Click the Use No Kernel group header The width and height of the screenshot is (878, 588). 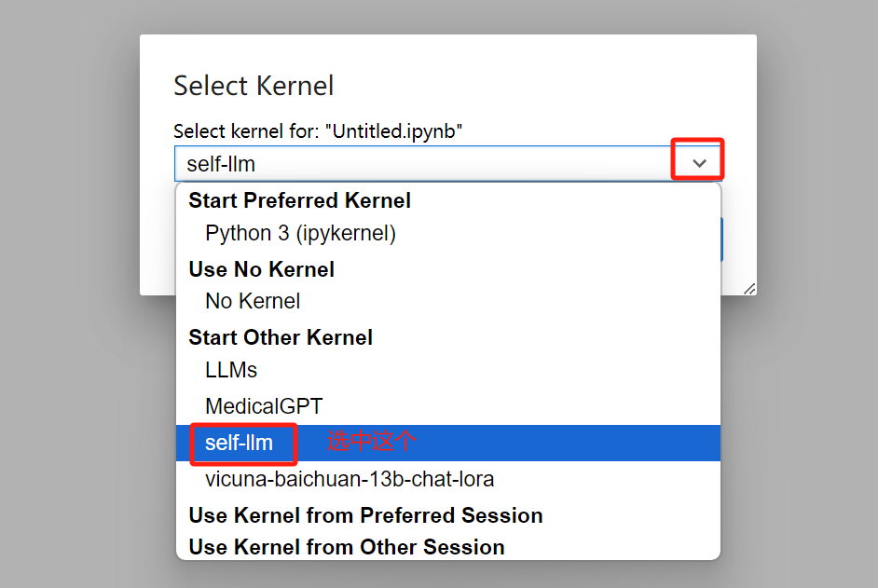pos(261,269)
